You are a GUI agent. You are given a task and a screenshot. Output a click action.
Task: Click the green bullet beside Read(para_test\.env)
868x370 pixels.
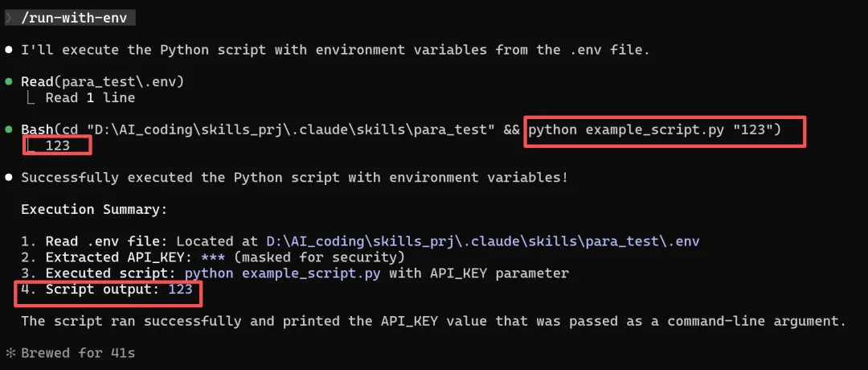tap(9, 82)
